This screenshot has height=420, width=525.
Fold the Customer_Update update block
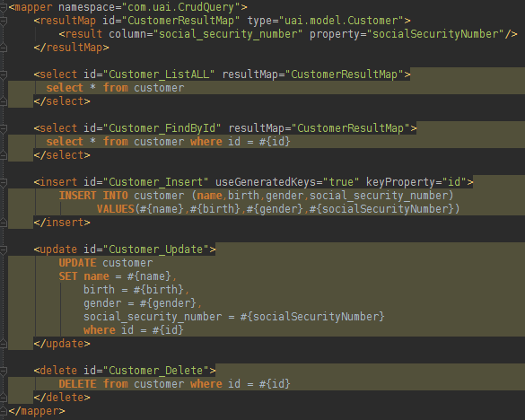pyautogui.click(x=4, y=249)
